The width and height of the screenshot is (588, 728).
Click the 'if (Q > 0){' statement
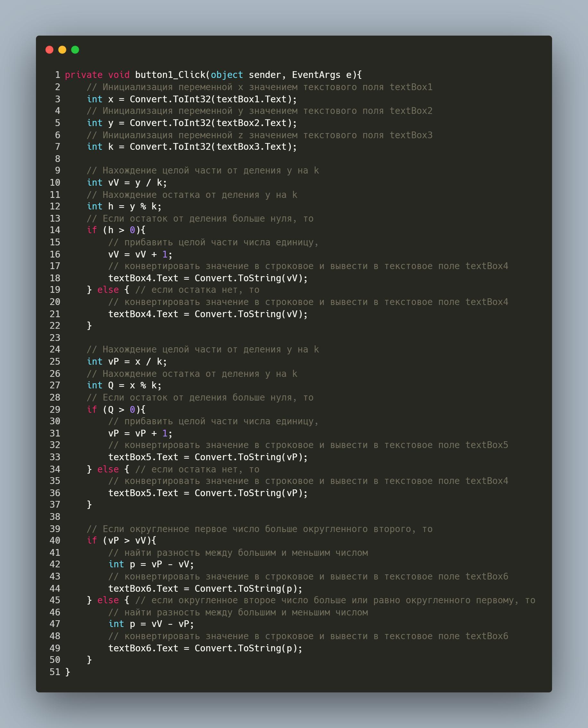(x=116, y=409)
